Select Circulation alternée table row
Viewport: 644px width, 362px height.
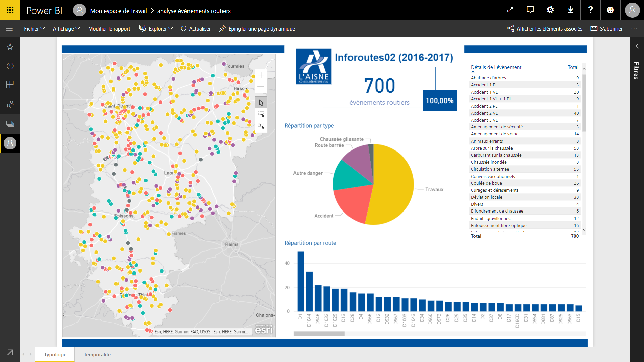click(525, 169)
